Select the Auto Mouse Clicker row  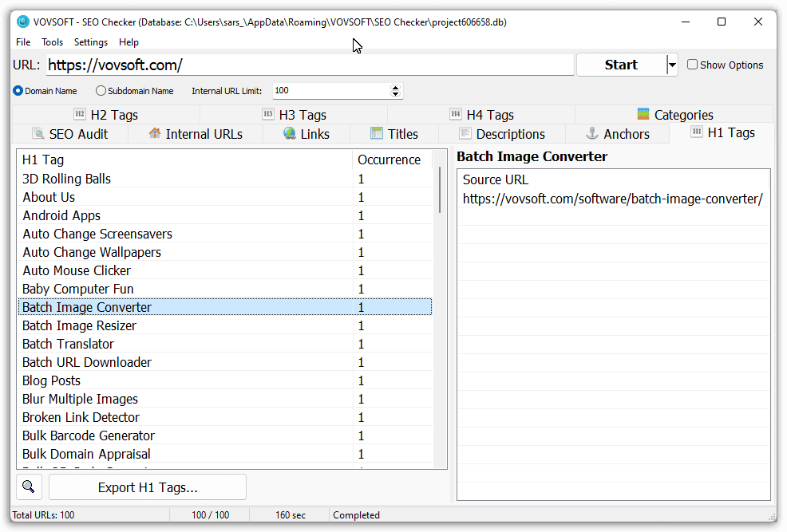[225, 270]
